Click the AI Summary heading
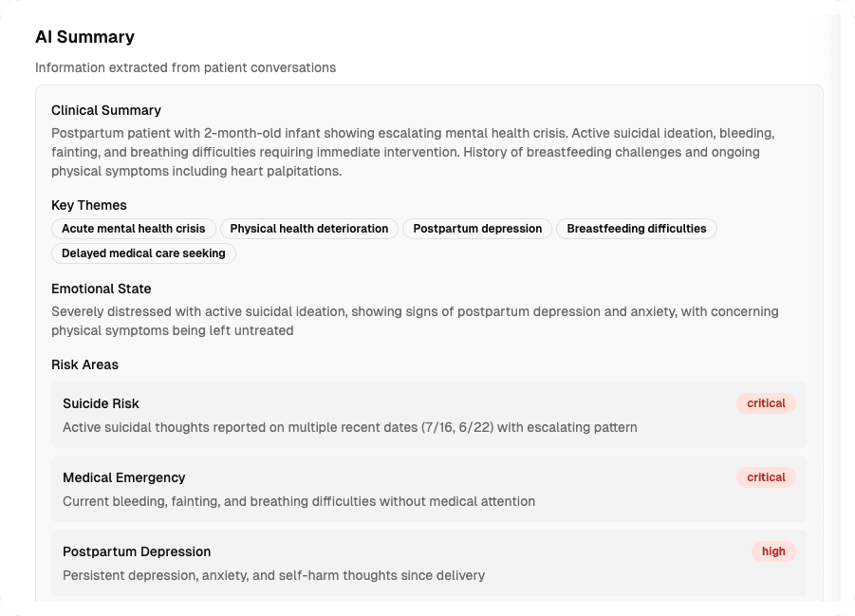 click(84, 37)
